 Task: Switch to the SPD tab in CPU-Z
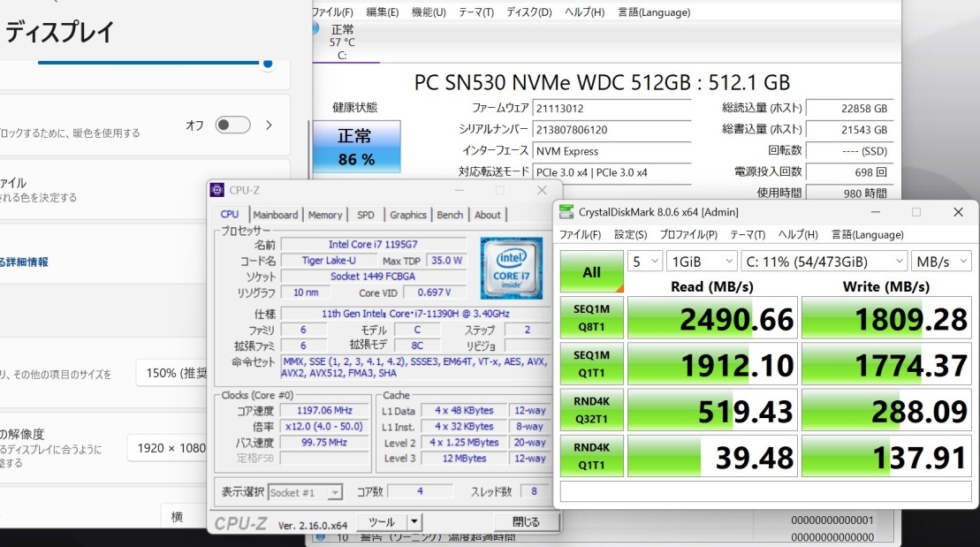[366, 215]
